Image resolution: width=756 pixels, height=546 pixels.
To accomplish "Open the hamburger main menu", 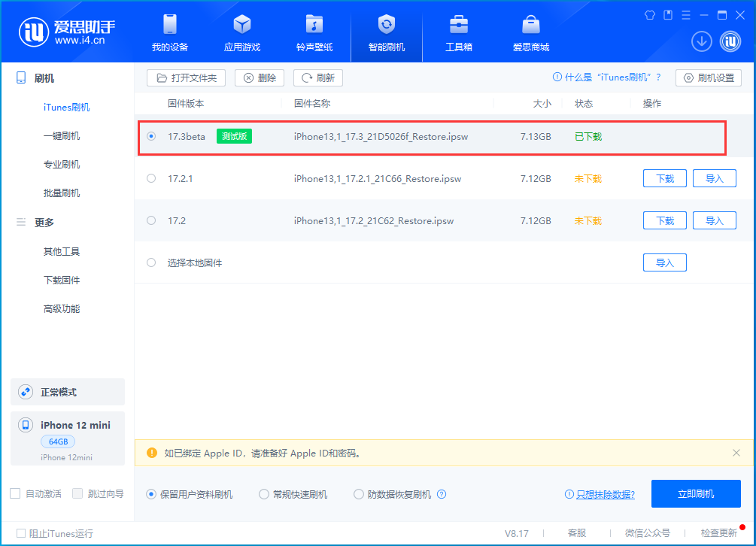I will pyautogui.click(x=686, y=14).
